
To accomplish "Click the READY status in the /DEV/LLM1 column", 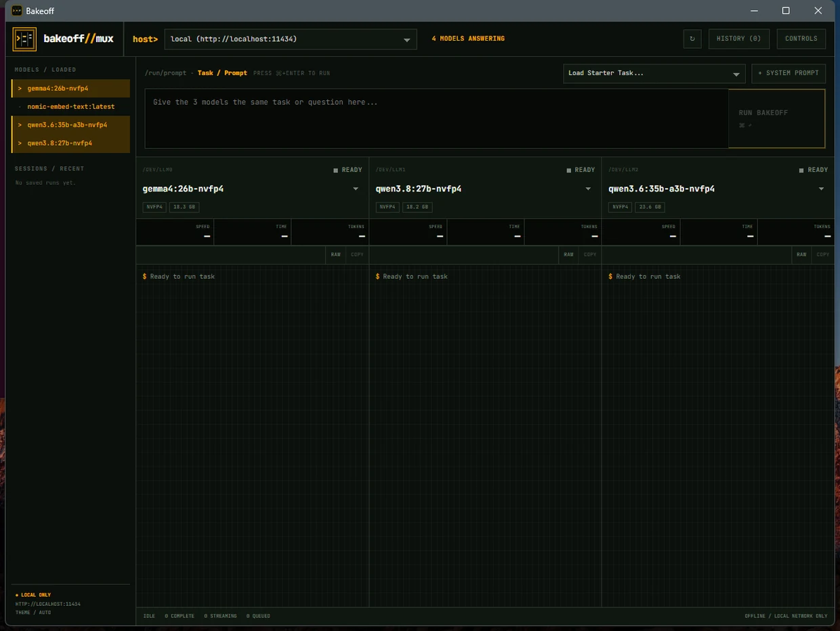I will coord(581,170).
